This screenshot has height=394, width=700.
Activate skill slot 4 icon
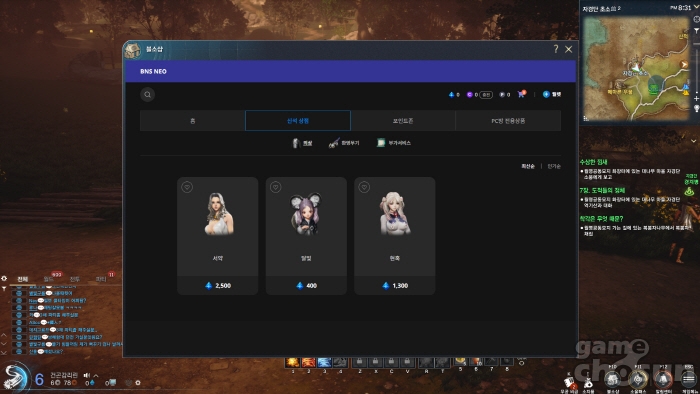tap(340, 362)
